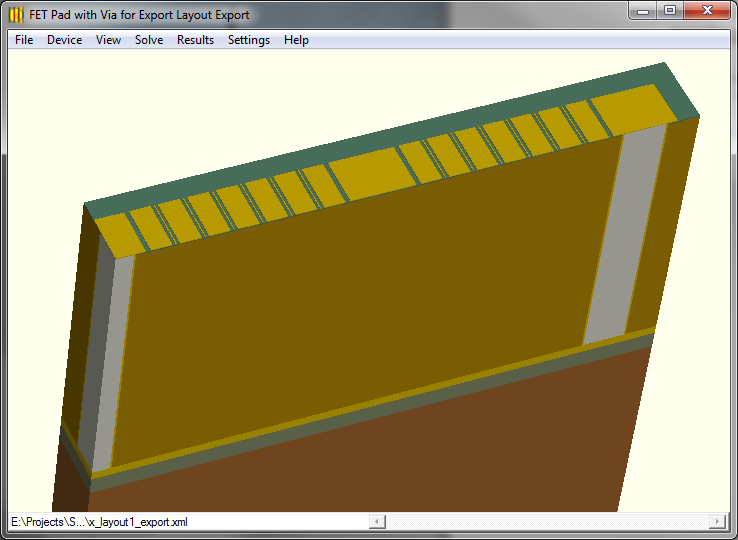Click the right arrow of horizontal scrollbar
Screen dimensions: 738x540
(x=717, y=522)
